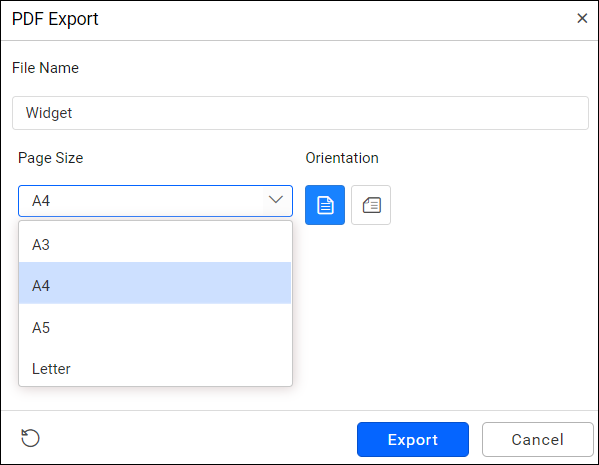Select landscape orientation icon

coord(371,205)
